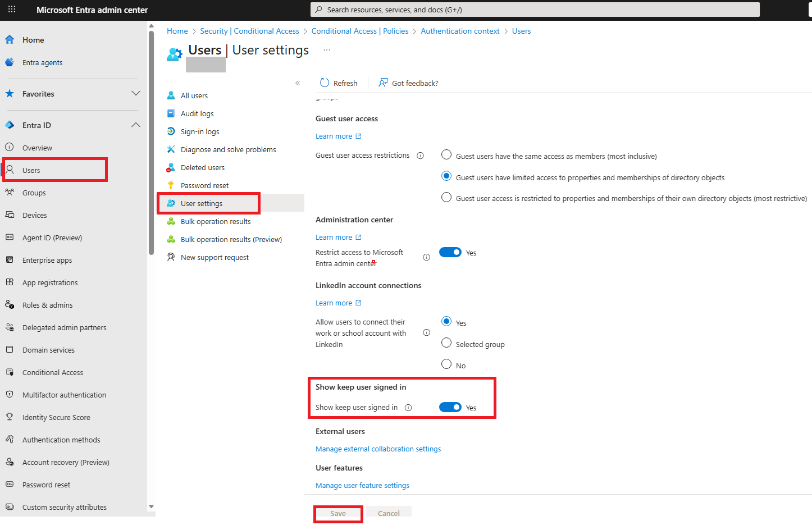
Task: Click Home breadcrumb link
Action: click(x=177, y=31)
